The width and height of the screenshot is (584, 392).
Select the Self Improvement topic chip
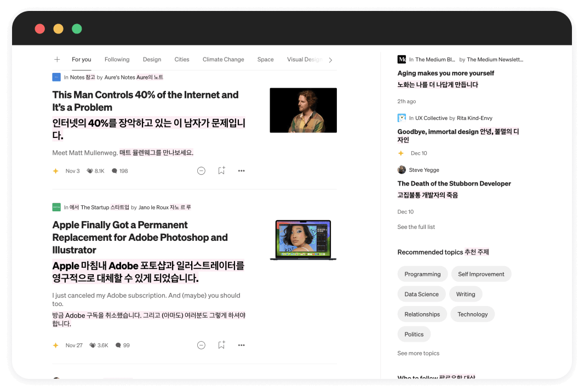click(x=481, y=274)
